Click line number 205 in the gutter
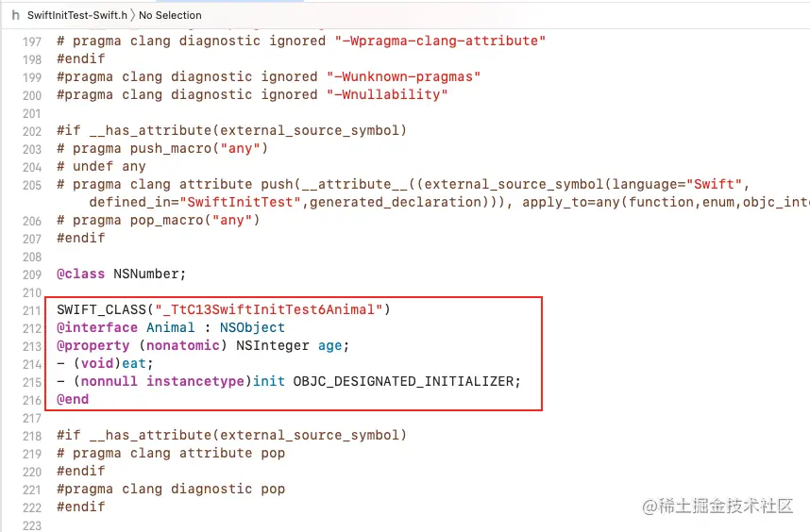 coord(30,185)
